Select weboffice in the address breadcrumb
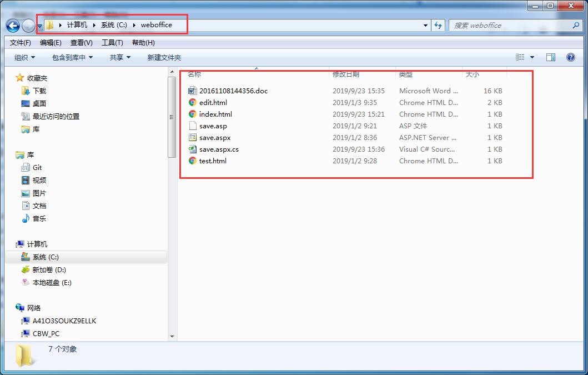Screen dimensions: 588x375 [157, 25]
